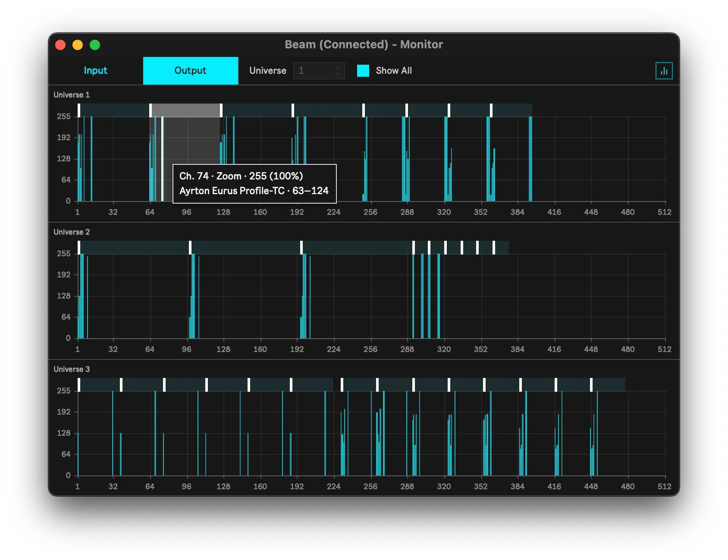Increment the Universe stepper up arrow
Screen dimensions: 728x560
pyautogui.click(x=338, y=67)
